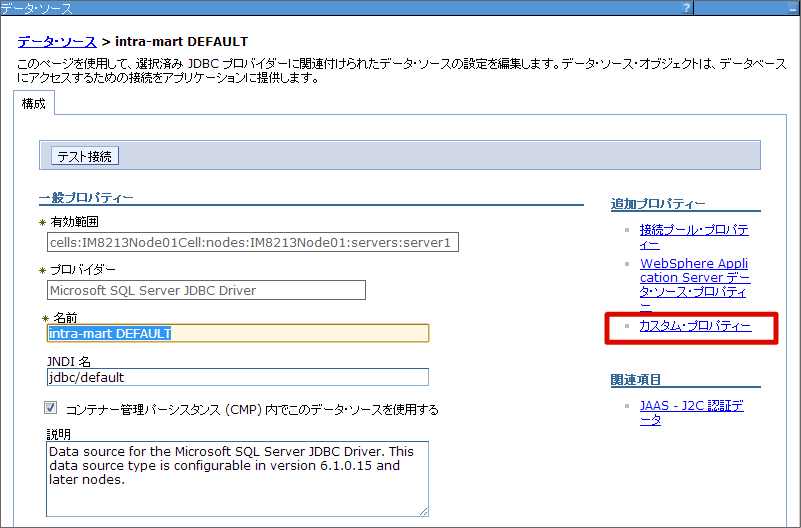Click the テスト接続 button
Screen dimensions: 801x528
point(85,156)
